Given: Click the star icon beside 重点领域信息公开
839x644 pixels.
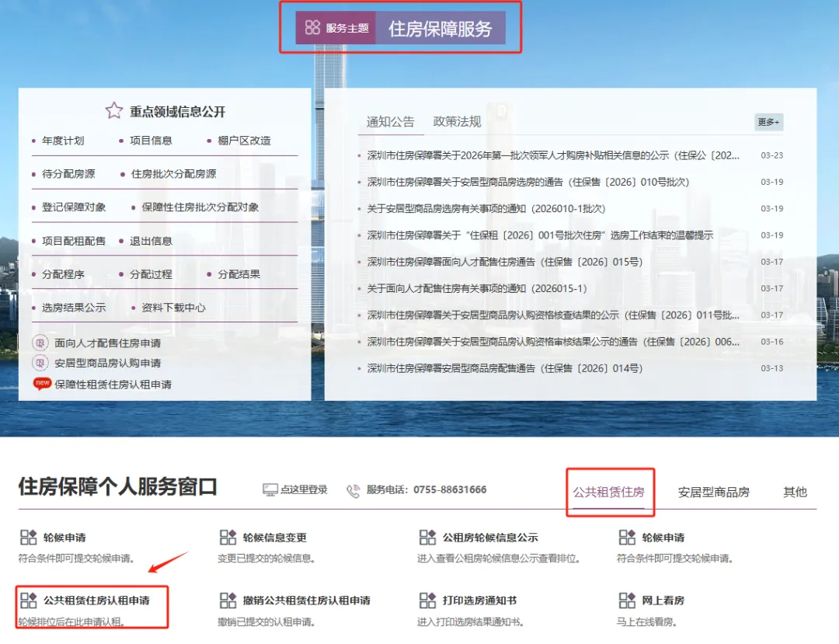Looking at the screenshot, I should (x=114, y=111).
